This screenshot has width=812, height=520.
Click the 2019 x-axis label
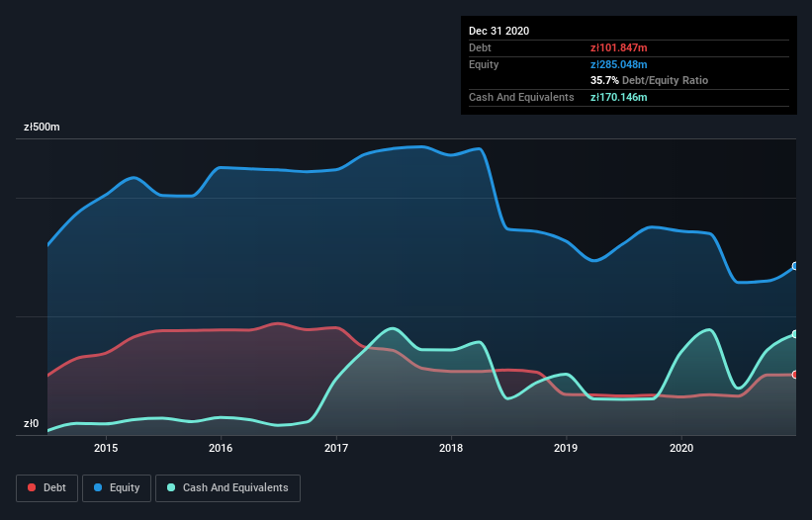566,448
